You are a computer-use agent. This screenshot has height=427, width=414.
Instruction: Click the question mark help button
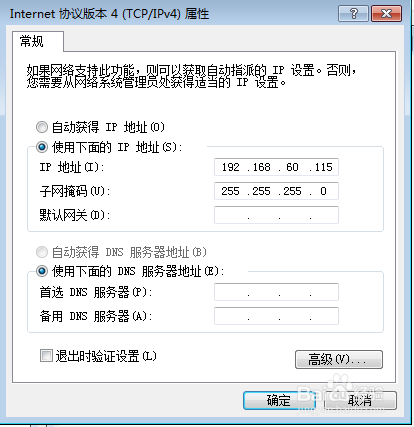point(353,14)
